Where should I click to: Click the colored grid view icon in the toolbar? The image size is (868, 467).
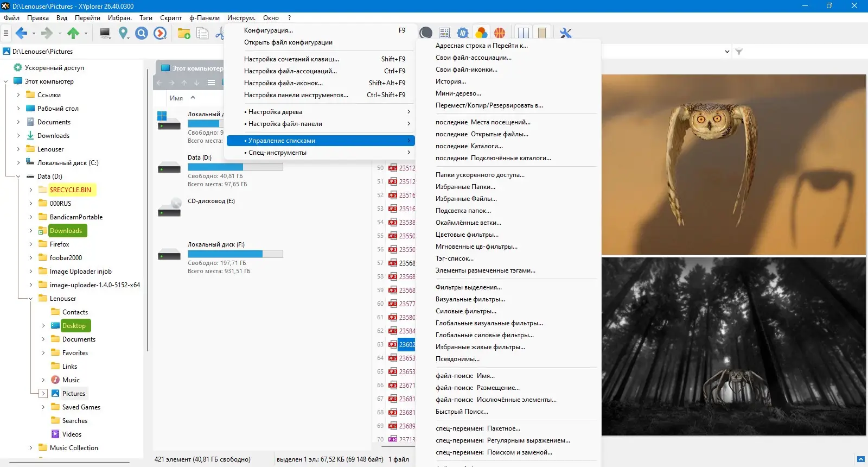coord(444,34)
